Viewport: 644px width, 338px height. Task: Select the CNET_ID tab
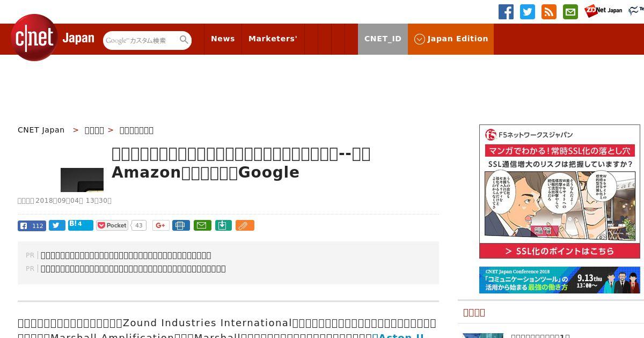(383, 39)
